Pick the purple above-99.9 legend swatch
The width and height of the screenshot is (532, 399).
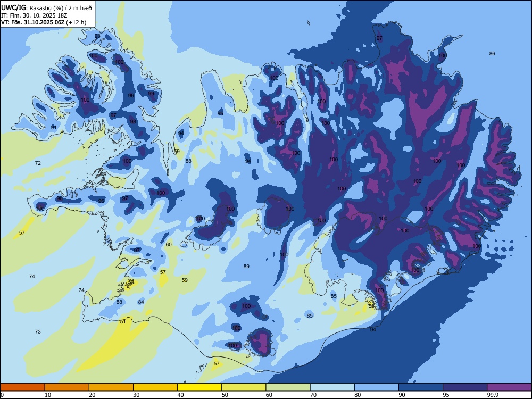(509, 387)
